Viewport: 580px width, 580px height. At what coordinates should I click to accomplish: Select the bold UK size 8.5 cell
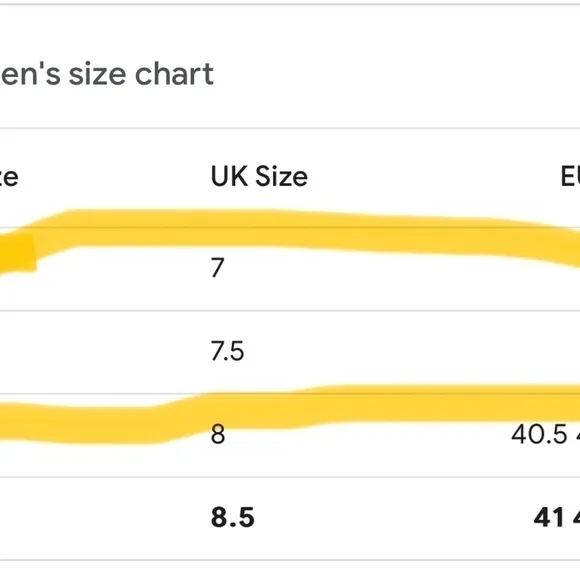tap(233, 517)
